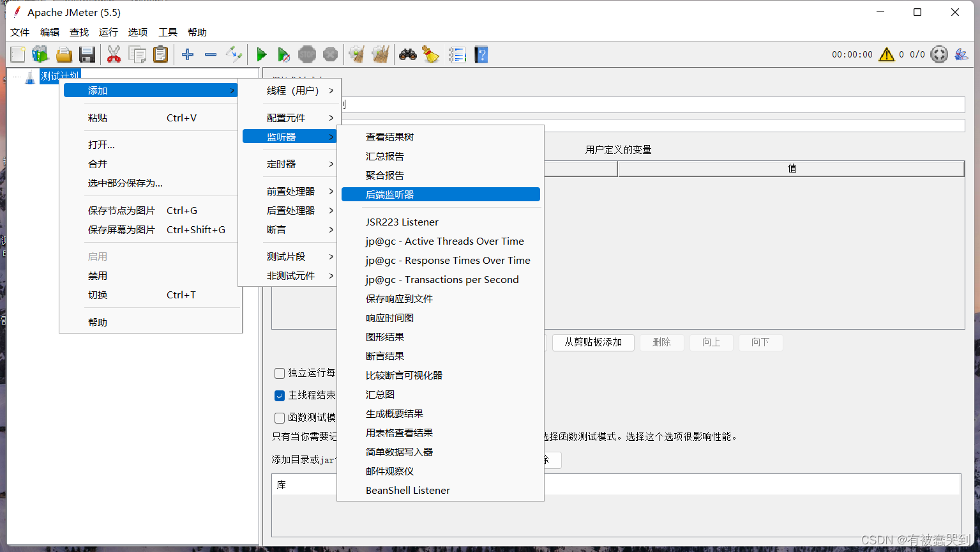
Task: Click the Search binoculars icon
Action: point(408,55)
